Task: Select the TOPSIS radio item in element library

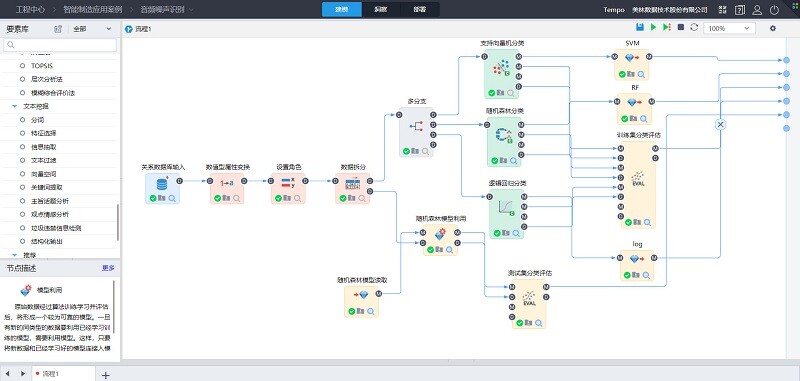Action: click(x=22, y=66)
